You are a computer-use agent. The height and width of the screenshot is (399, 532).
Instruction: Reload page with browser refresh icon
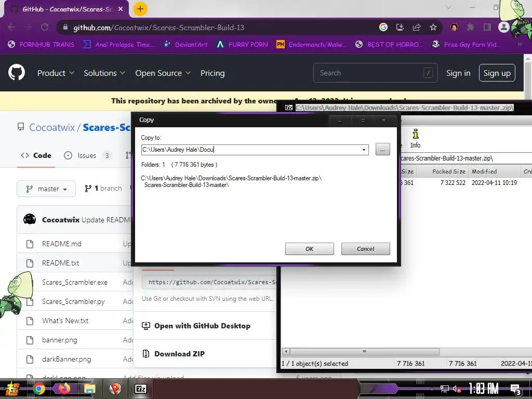coord(45,27)
